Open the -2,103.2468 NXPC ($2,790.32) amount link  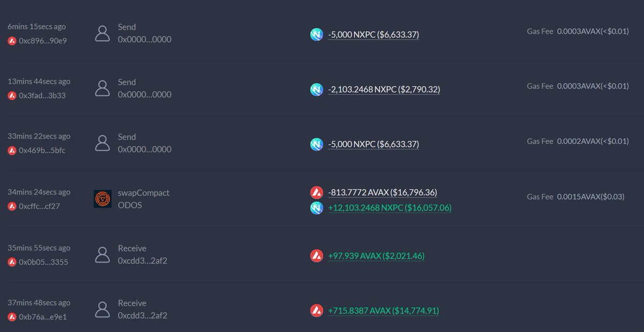click(383, 89)
